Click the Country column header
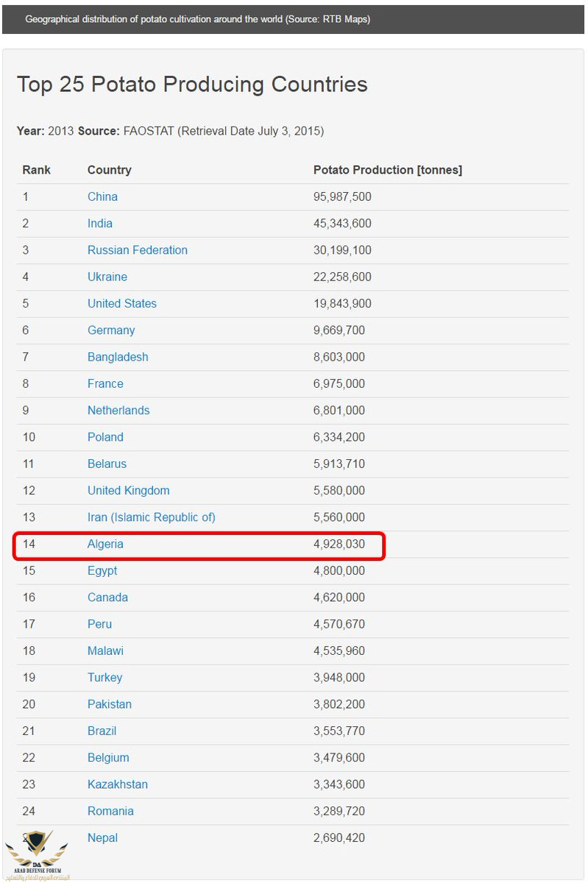The image size is (588, 883). click(109, 170)
